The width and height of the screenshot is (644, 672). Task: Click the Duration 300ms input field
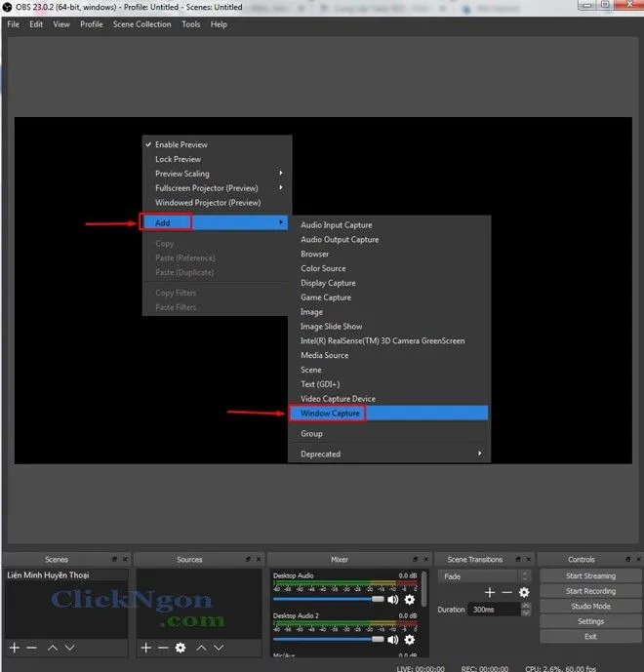pos(495,610)
